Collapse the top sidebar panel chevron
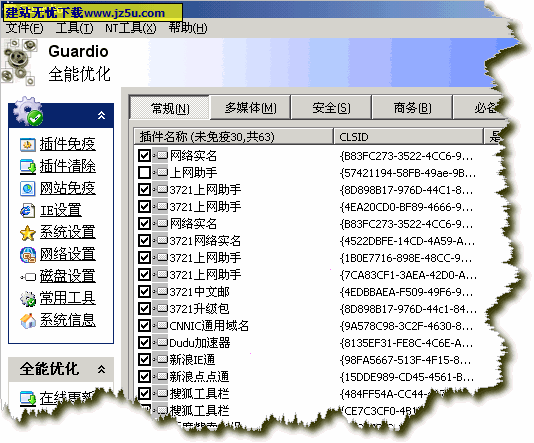Screen dimensions: 534x443 [x=101, y=115]
